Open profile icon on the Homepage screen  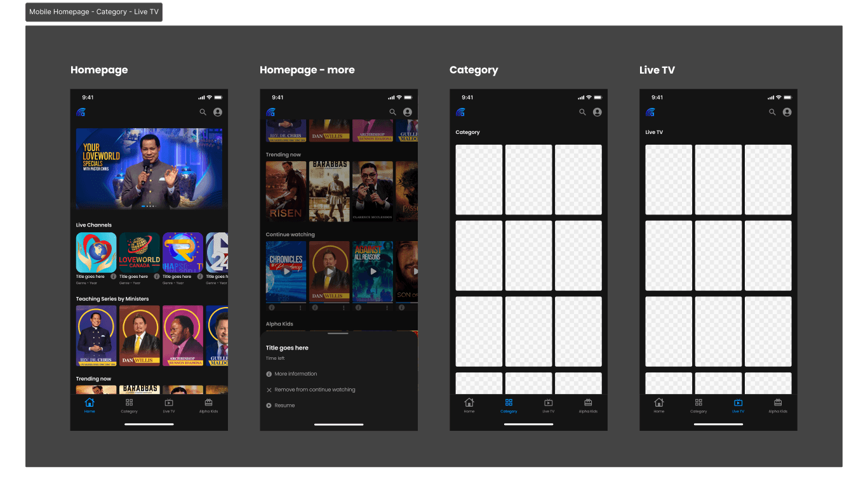click(x=218, y=112)
